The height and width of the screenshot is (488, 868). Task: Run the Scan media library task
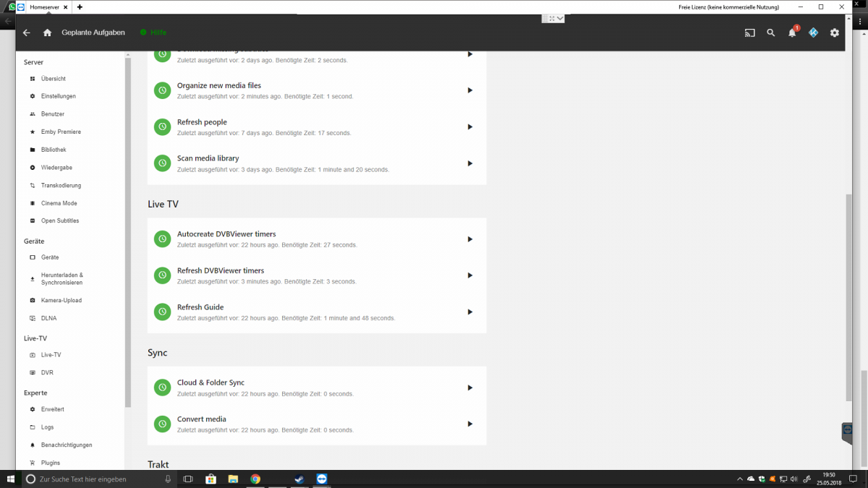coord(469,163)
